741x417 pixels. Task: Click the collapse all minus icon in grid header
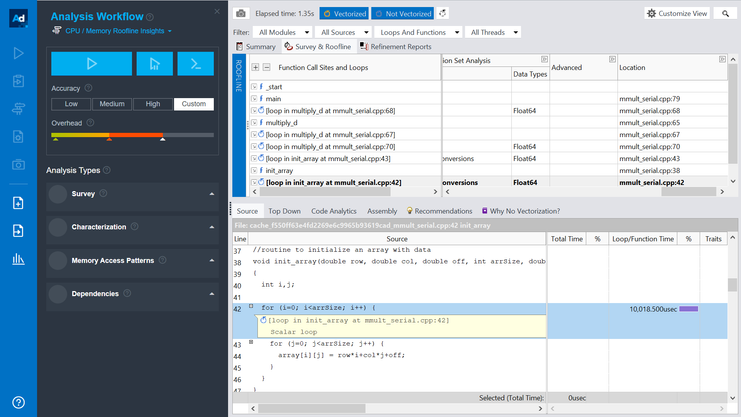click(x=266, y=68)
